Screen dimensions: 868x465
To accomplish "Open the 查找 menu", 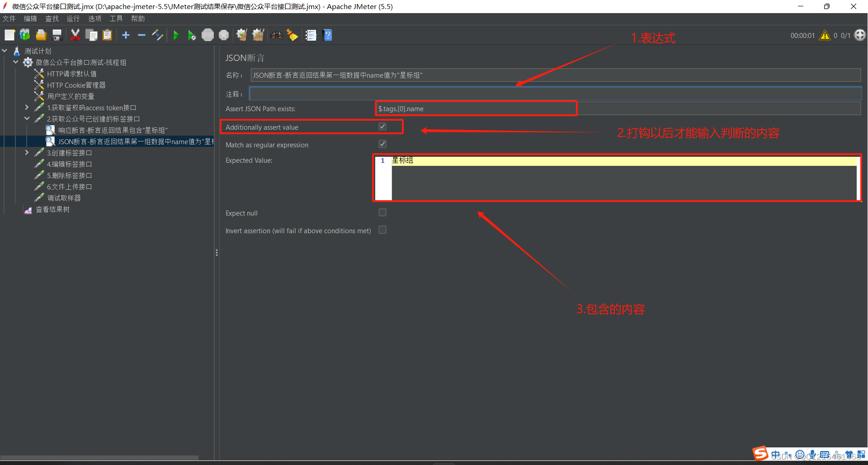I will (52, 19).
